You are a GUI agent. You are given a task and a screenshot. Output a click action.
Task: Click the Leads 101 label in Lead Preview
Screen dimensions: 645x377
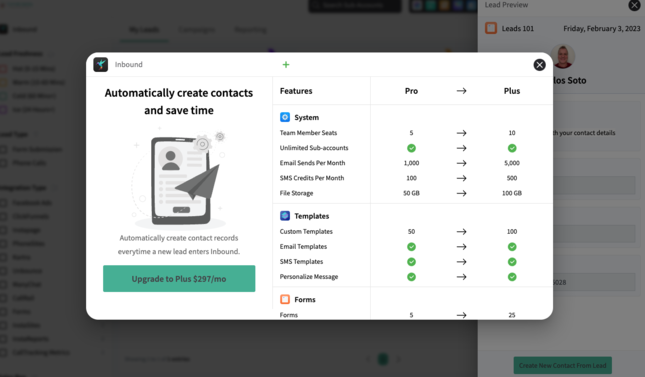click(517, 28)
